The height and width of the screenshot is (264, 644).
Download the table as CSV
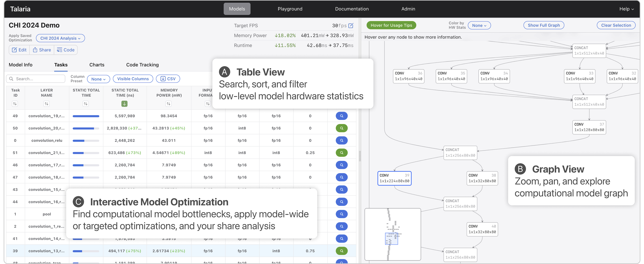coord(168,79)
